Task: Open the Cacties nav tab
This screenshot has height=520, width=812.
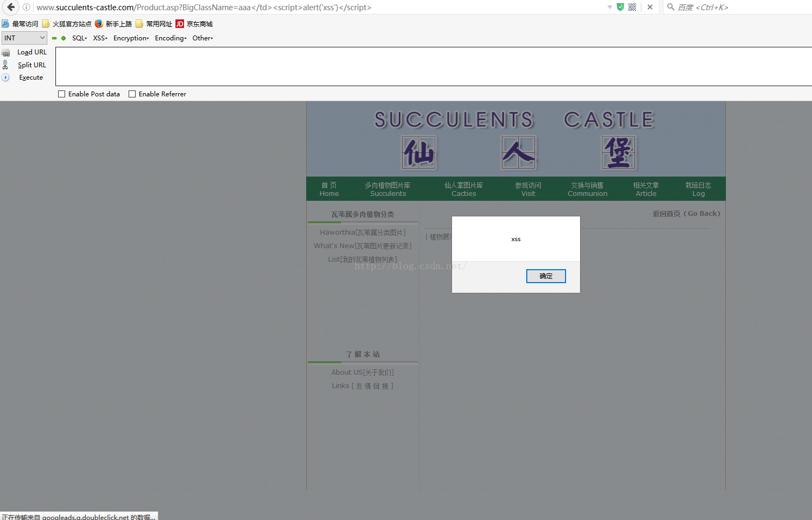Action: point(464,189)
